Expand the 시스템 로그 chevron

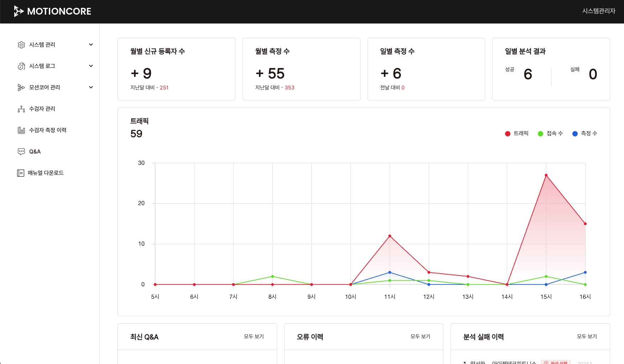pyautogui.click(x=91, y=66)
